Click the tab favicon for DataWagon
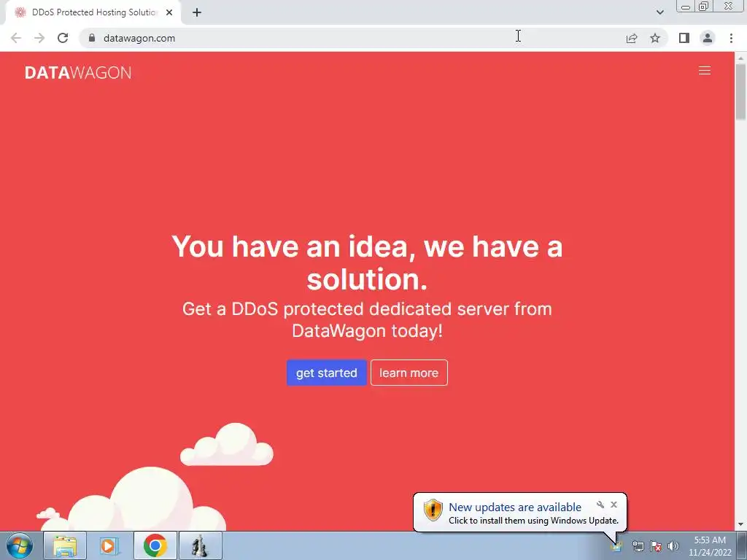 [20, 13]
